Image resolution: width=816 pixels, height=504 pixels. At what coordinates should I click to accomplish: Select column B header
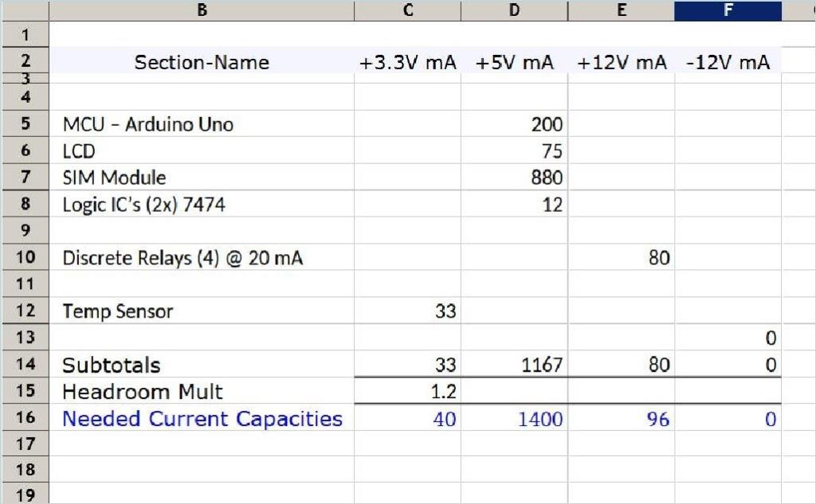(202, 10)
